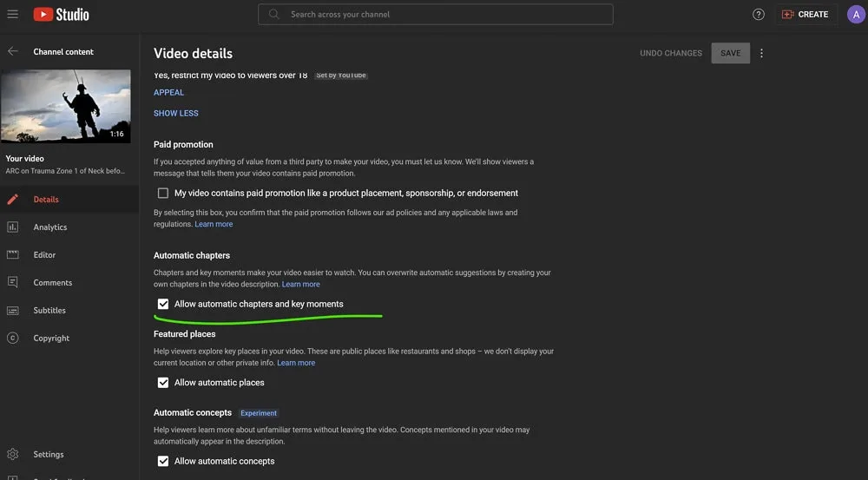Screen dimensions: 868x480
Task: Click the APPEAL link
Action: click(x=169, y=93)
